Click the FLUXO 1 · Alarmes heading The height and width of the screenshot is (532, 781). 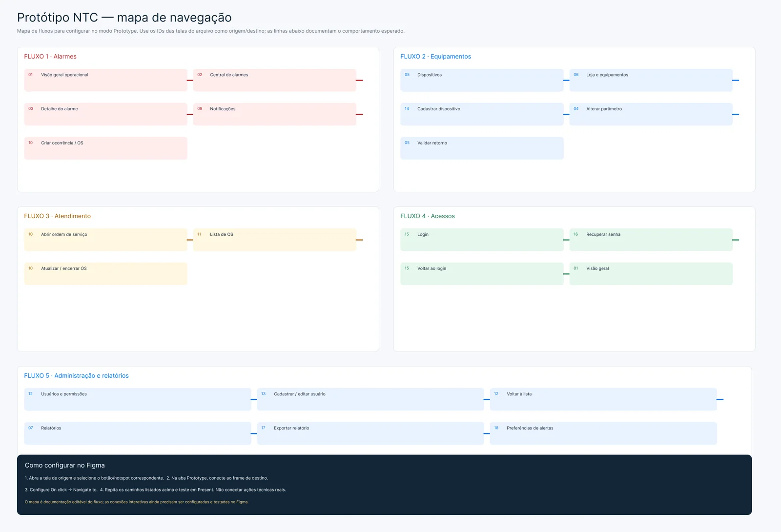pyautogui.click(x=50, y=57)
